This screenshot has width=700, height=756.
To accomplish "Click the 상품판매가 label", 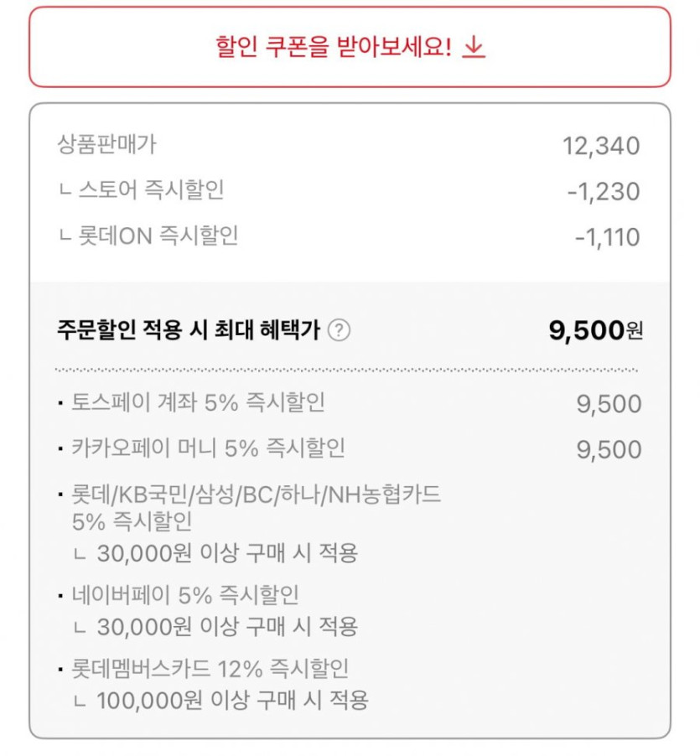I will pos(106,145).
